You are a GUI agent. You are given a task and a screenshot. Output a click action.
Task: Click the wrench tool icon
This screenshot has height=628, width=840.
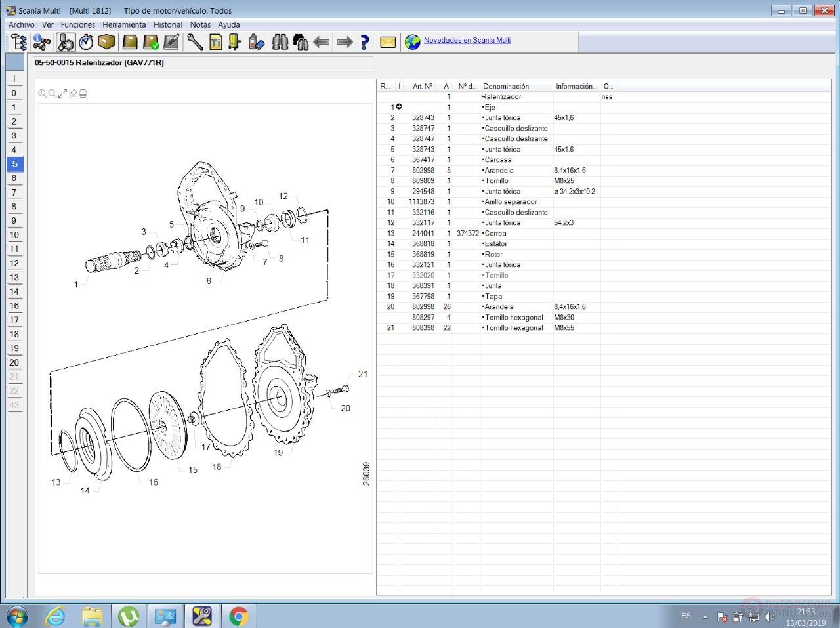pyautogui.click(x=195, y=43)
